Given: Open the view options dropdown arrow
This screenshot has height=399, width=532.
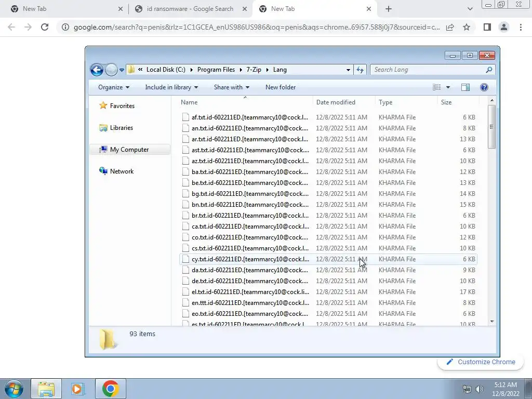Looking at the screenshot, I should (448, 87).
